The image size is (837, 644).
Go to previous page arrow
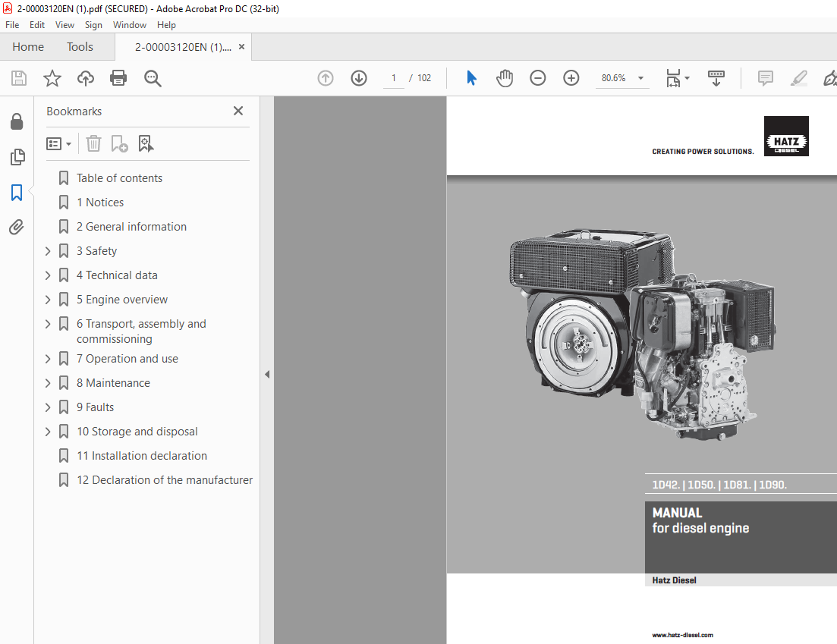point(326,78)
